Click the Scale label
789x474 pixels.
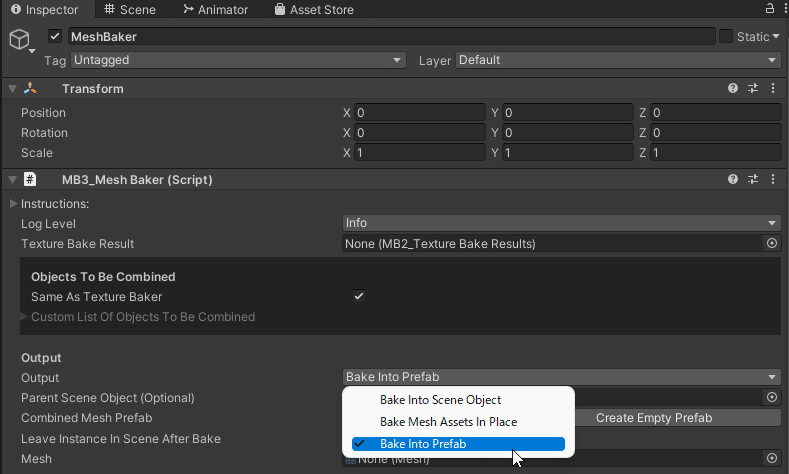[37, 152]
